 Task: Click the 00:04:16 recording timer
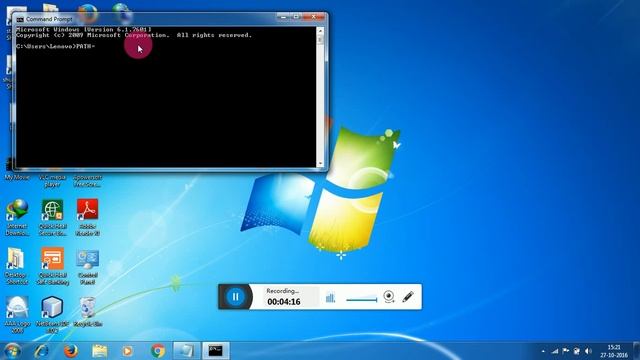284,302
